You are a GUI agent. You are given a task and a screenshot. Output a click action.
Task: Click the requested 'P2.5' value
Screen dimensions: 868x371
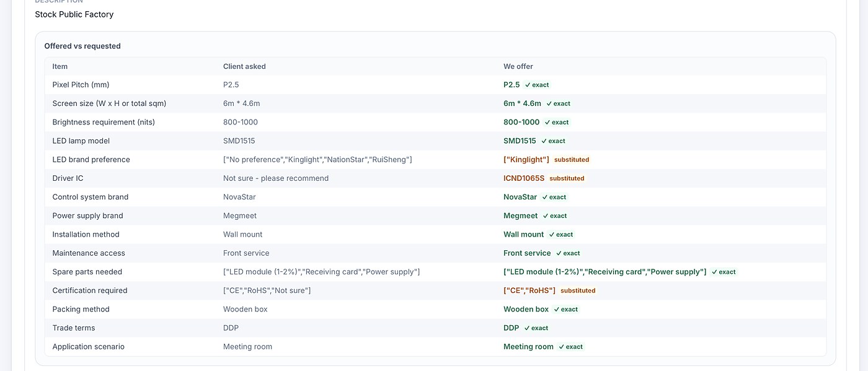point(231,85)
